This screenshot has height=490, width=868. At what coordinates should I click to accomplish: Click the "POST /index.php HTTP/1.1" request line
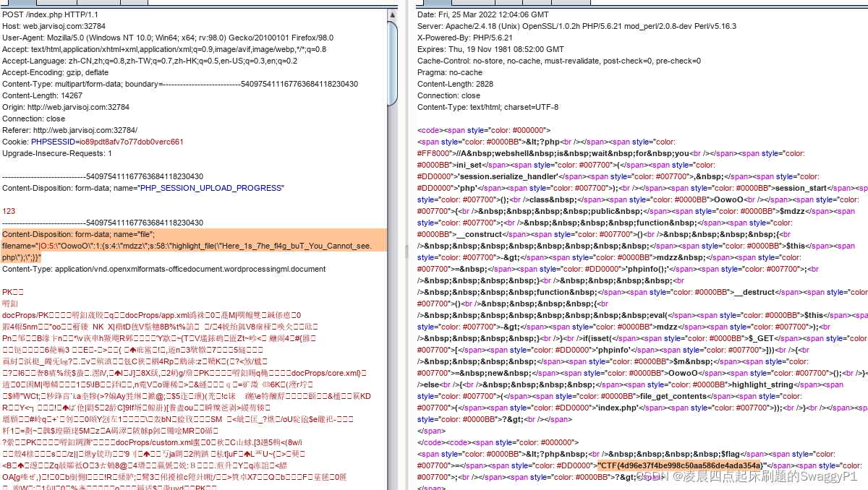pyautogui.click(x=51, y=14)
